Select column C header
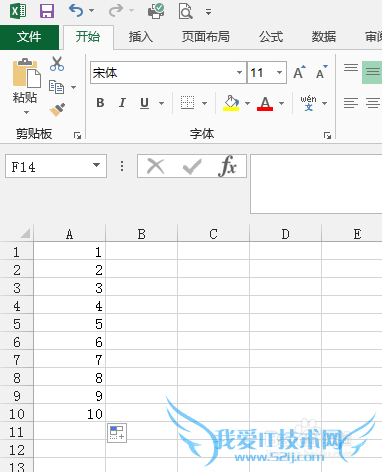This screenshot has height=472, width=382. (x=213, y=234)
